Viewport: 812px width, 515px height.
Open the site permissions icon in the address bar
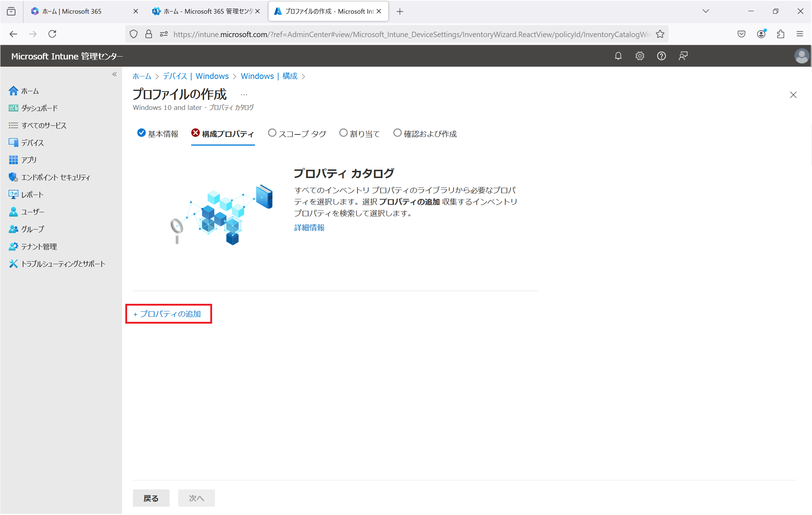click(164, 34)
